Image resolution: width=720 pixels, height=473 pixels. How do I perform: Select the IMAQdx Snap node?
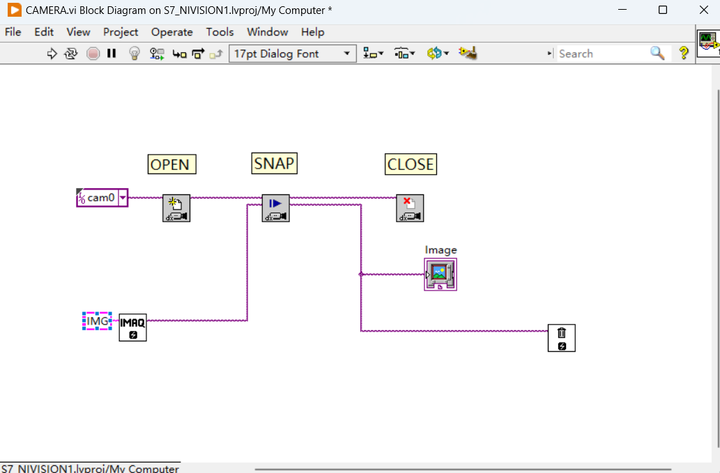point(276,208)
